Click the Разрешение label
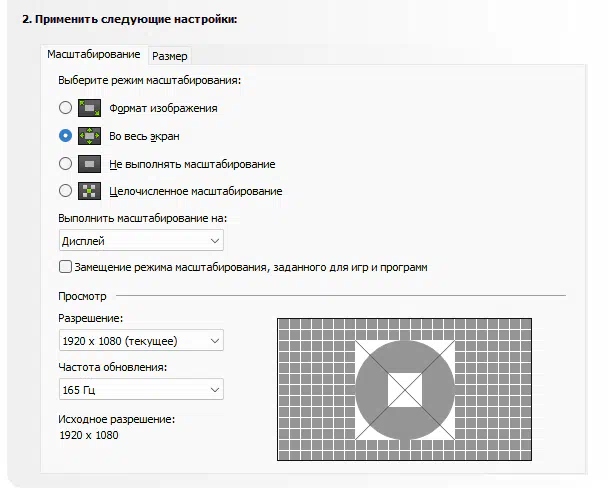Image resolution: width=615 pixels, height=495 pixels. 91,318
